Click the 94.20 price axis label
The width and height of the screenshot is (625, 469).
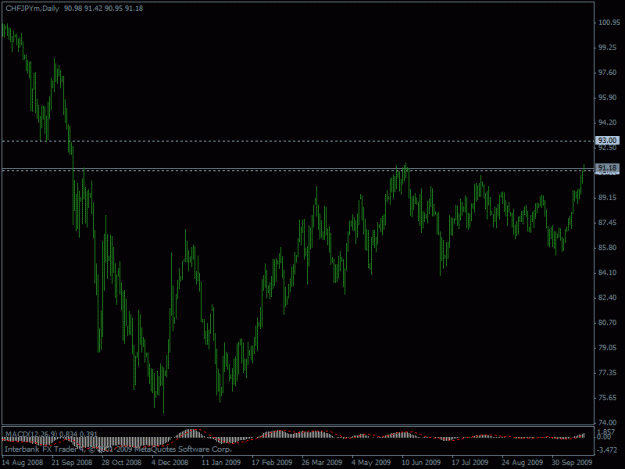coord(607,122)
